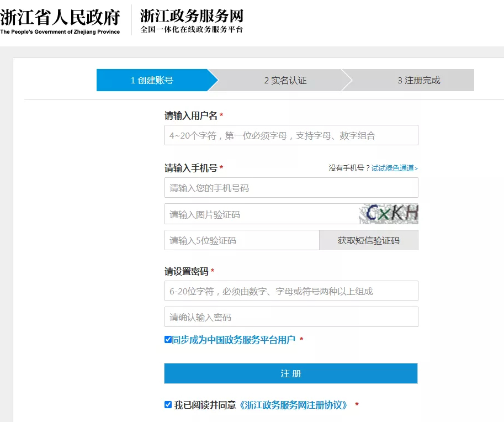The height and width of the screenshot is (422, 504).
Task: Click the username input field
Action: [x=291, y=135]
